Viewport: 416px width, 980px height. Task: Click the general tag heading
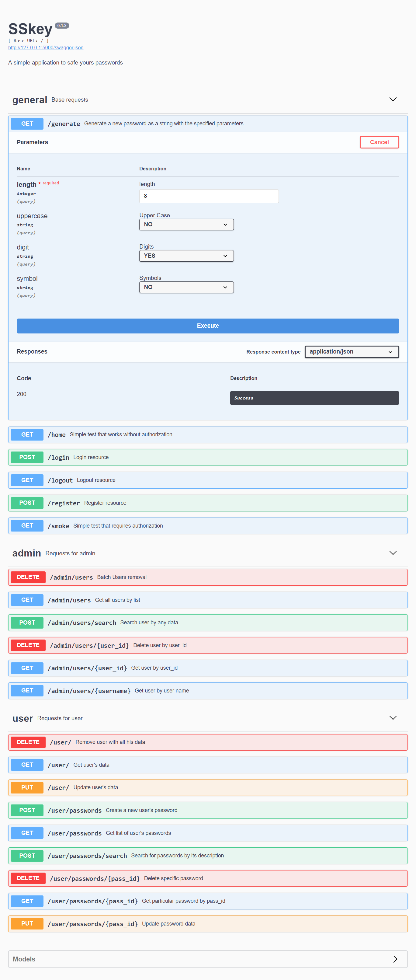pyautogui.click(x=30, y=100)
